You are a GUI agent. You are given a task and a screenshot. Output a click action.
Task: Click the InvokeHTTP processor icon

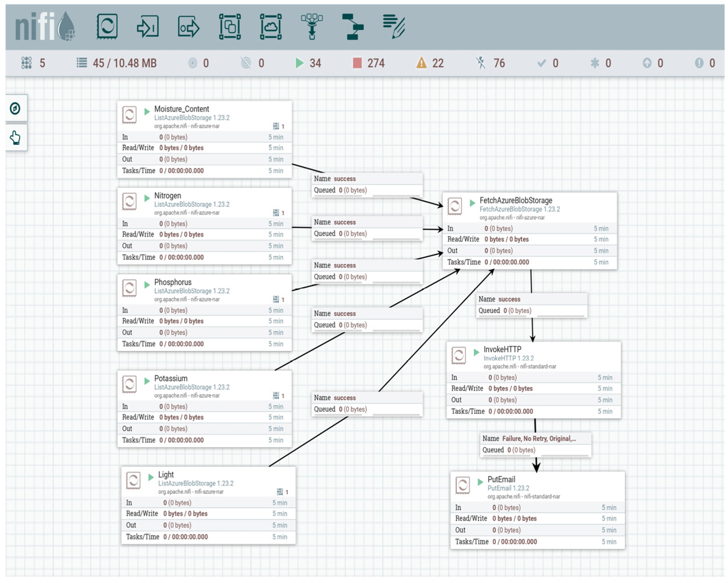tap(458, 355)
